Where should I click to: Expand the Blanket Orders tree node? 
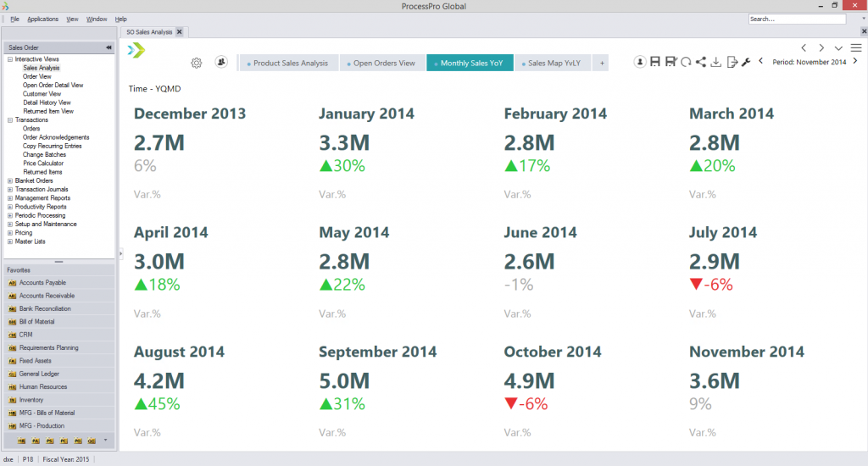tap(9, 180)
